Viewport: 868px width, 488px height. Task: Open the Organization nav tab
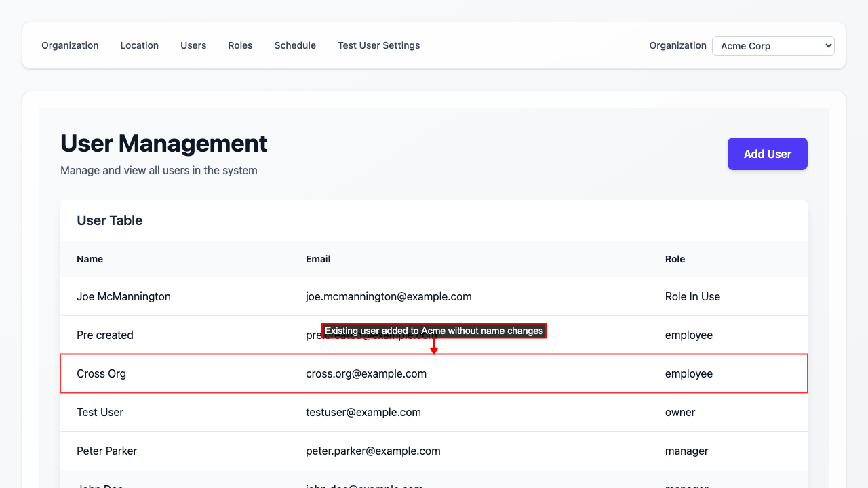tap(70, 45)
